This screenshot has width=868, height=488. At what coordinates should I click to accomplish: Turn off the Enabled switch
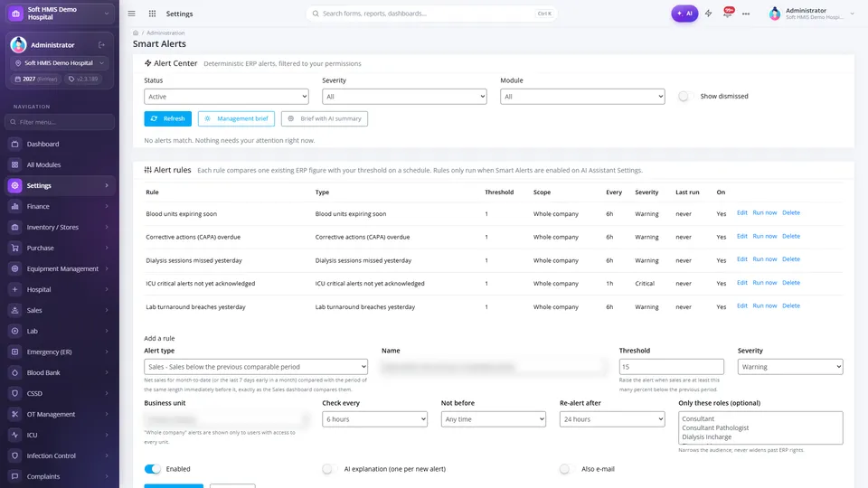[x=152, y=469]
